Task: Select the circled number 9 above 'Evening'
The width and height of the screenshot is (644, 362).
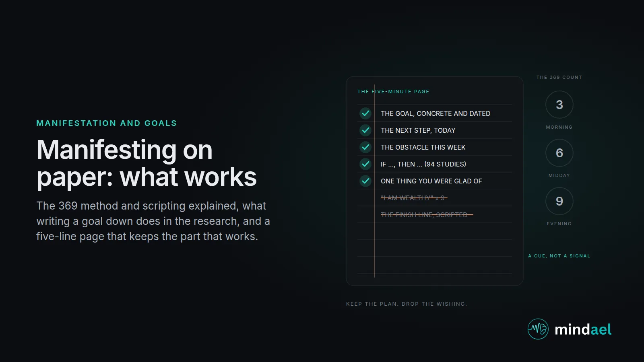Action: pyautogui.click(x=559, y=201)
